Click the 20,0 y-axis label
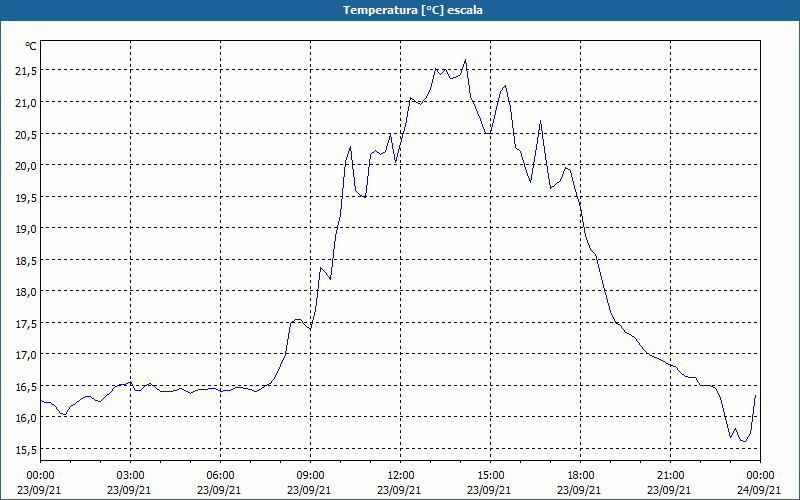 [x=26, y=166]
